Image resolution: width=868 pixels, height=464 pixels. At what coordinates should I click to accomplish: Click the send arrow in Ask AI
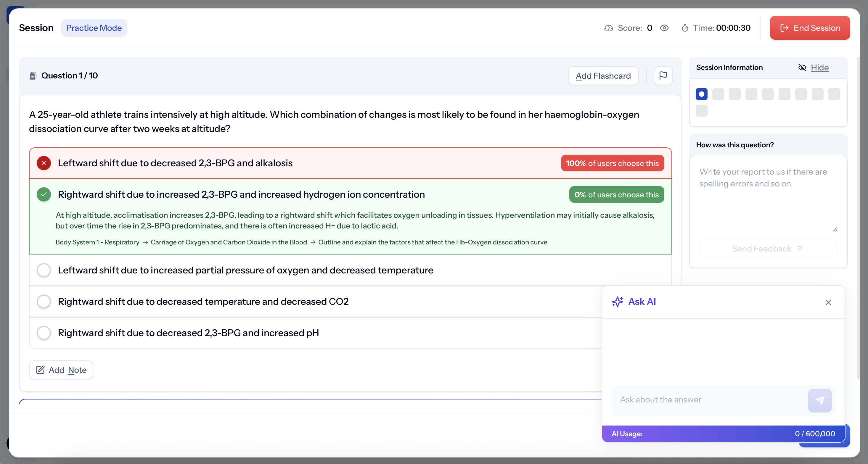point(819,400)
